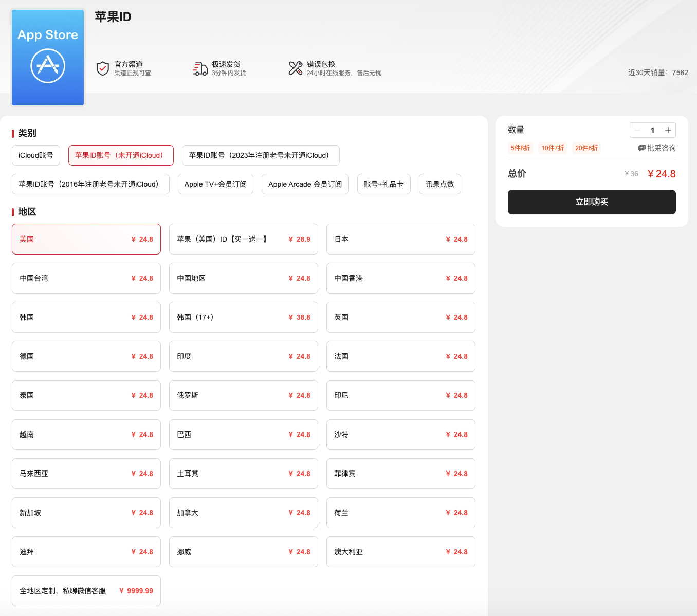The height and width of the screenshot is (616, 697).
Task: Choose 日本 as the region
Action: (x=400, y=239)
